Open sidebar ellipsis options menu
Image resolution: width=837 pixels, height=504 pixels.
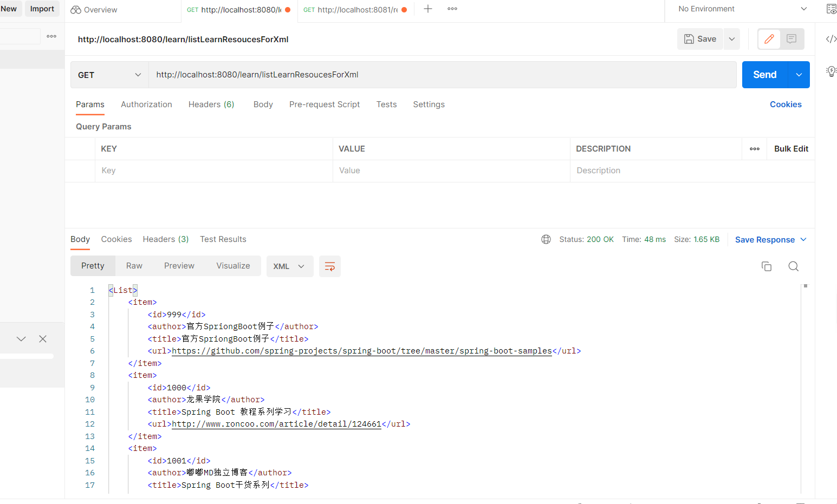click(x=51, y=36)
